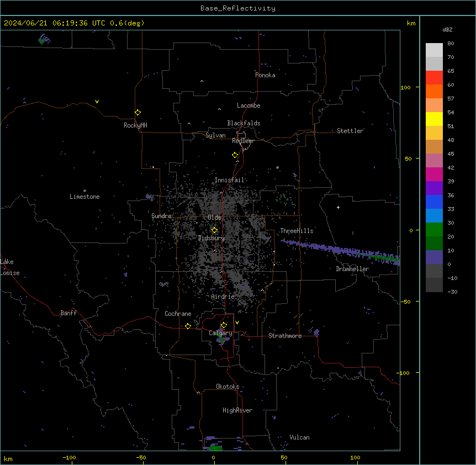
Task: Select the RedDeer label
Action: pos(243,141)
